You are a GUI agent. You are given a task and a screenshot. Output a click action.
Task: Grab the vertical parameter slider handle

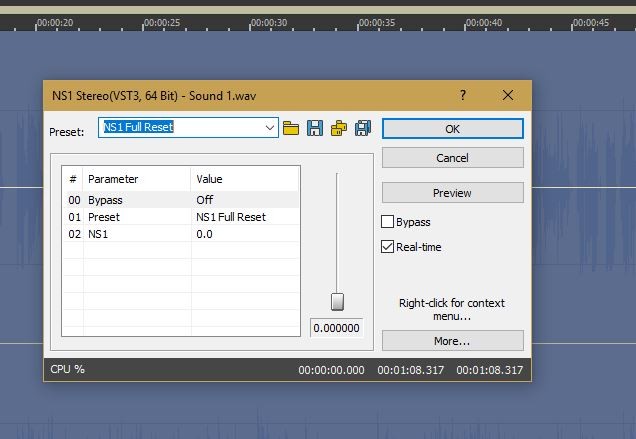337,302
